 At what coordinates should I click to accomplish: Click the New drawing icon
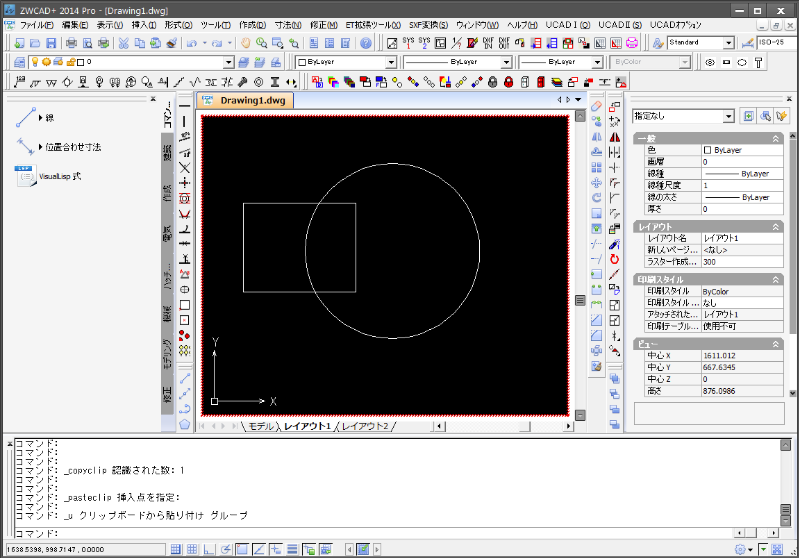click(x=19, y=43)
